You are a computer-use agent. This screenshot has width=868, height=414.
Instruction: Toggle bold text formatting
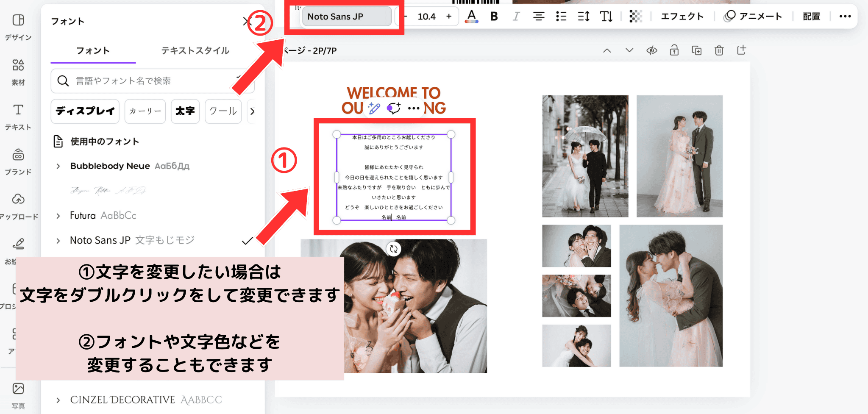click(494, 17)
